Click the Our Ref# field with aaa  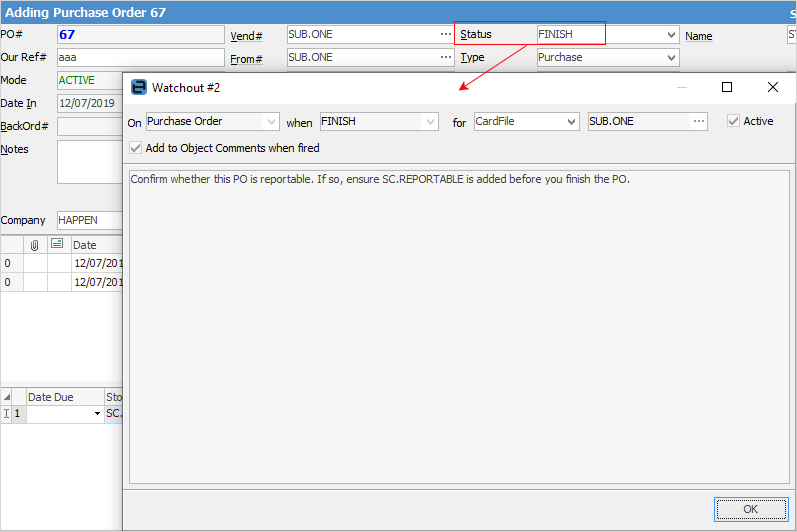tap(140, 57)
